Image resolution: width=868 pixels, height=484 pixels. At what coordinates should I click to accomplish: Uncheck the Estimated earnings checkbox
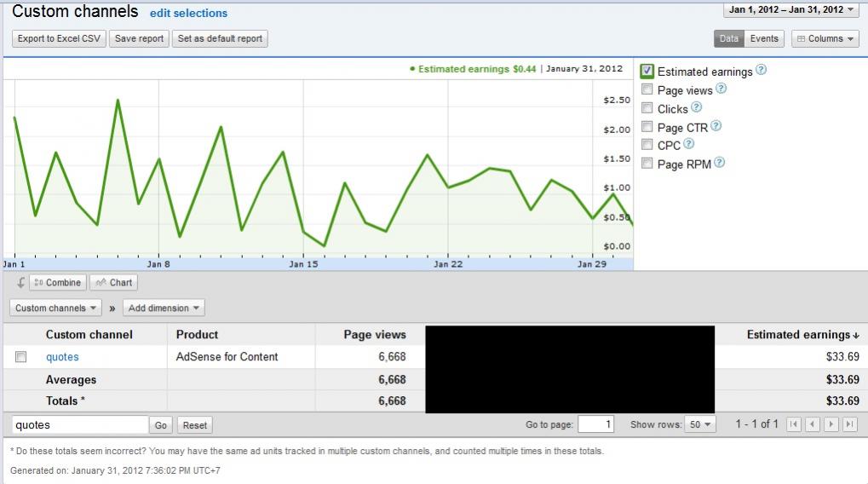click(x=647, y=71)
